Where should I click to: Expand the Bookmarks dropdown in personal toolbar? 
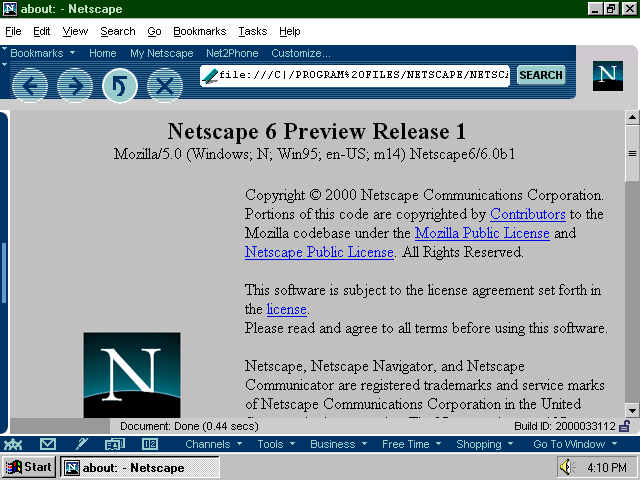click(42, 53)
